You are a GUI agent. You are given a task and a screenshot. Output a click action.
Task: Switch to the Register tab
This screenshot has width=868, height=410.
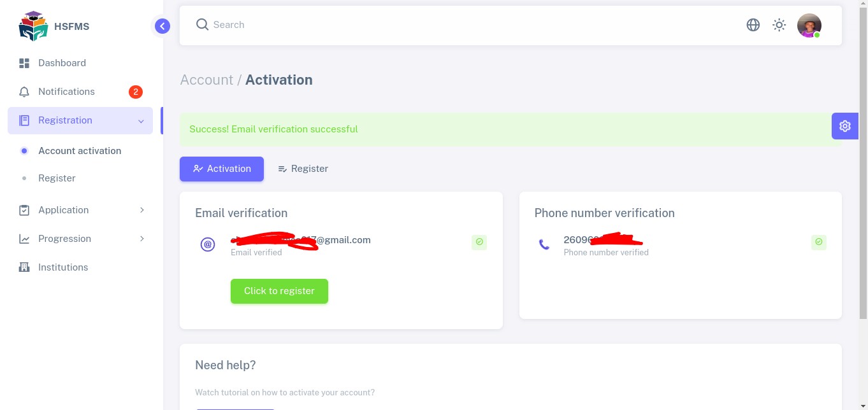303,169
